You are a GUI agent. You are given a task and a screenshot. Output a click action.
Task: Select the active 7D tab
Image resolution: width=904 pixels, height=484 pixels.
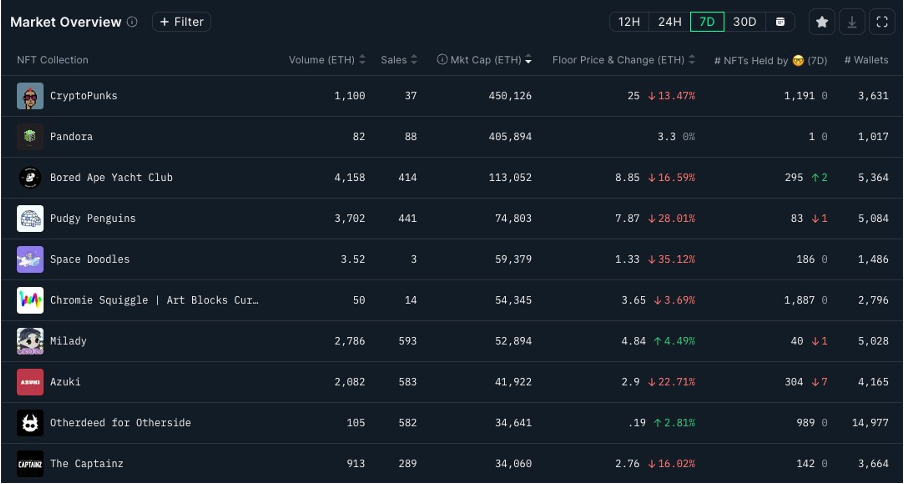tap(707, 22)
